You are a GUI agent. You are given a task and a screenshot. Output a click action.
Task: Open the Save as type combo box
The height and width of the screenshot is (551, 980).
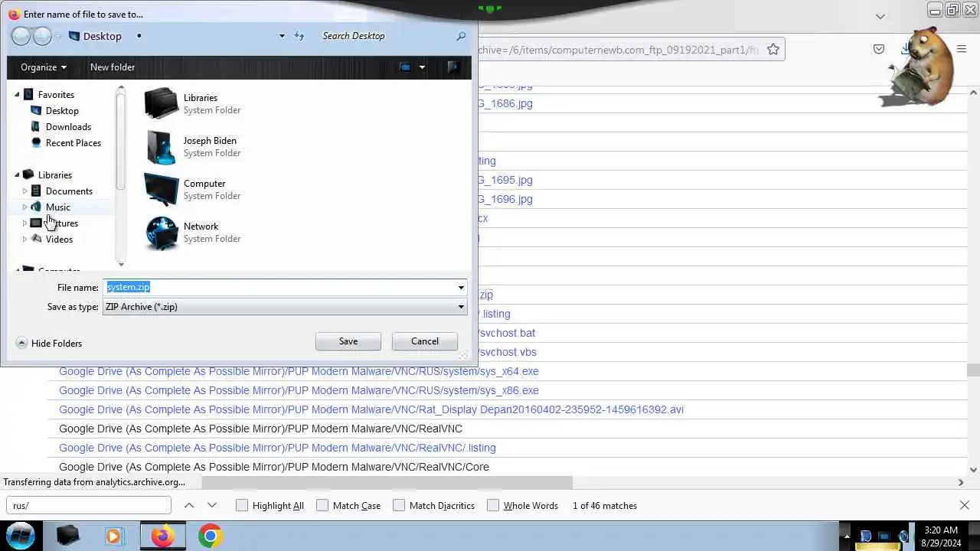(x=285, y=307)
